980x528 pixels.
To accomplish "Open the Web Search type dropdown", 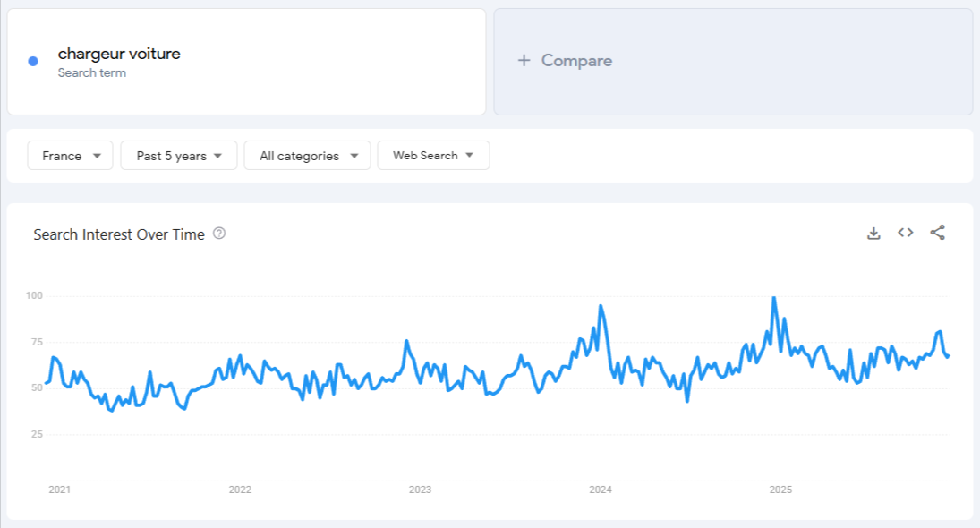I will (x=433, y=155).
